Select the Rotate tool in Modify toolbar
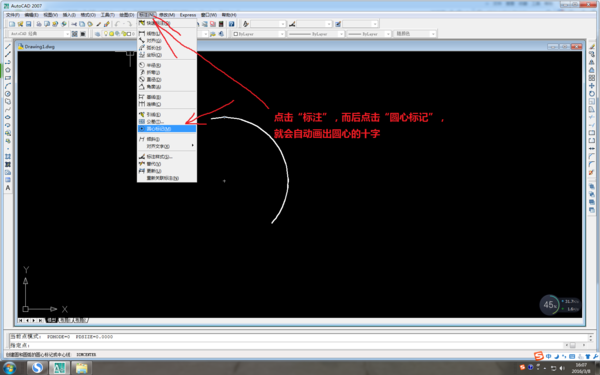The width and height of the screenshot is (600, 375). tap(592, 94)
